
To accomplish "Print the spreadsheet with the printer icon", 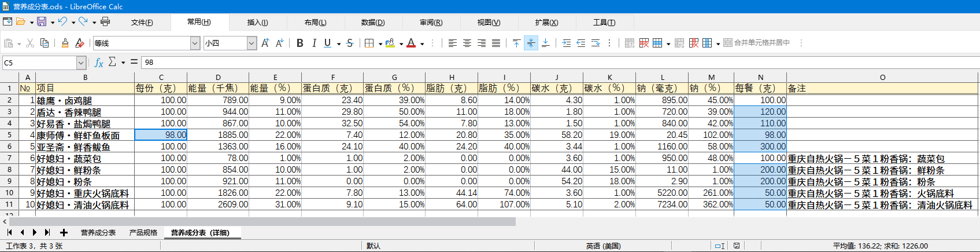I will 105,21.
